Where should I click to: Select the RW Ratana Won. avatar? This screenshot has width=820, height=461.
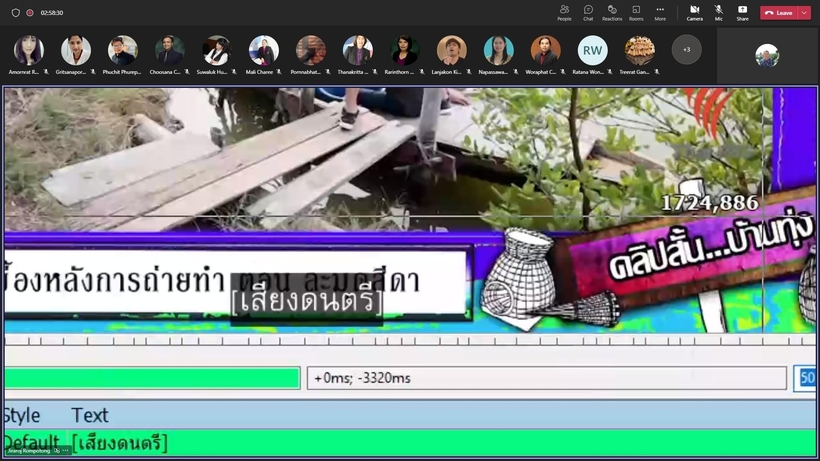click(x=593, y=50)
